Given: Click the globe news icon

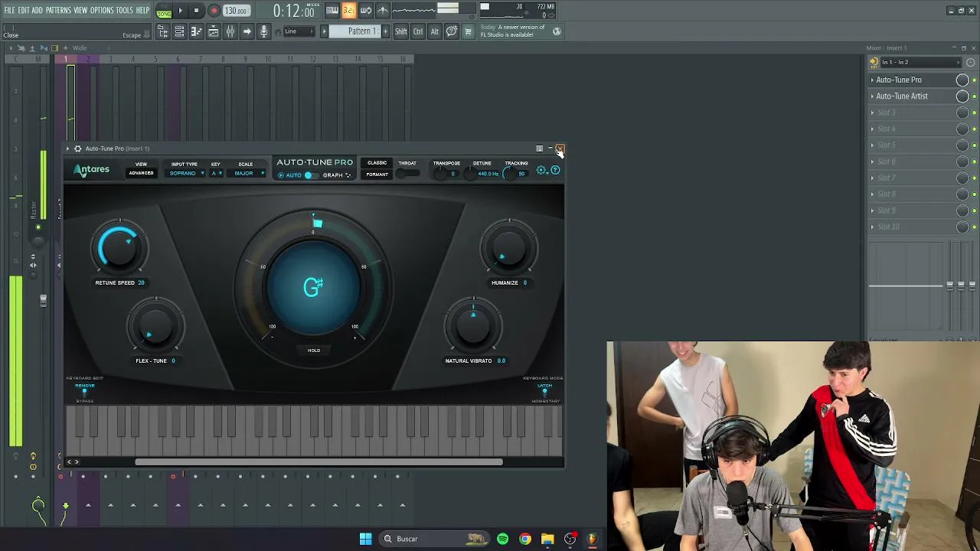Looking at the screenshot, I should [557, 31].
